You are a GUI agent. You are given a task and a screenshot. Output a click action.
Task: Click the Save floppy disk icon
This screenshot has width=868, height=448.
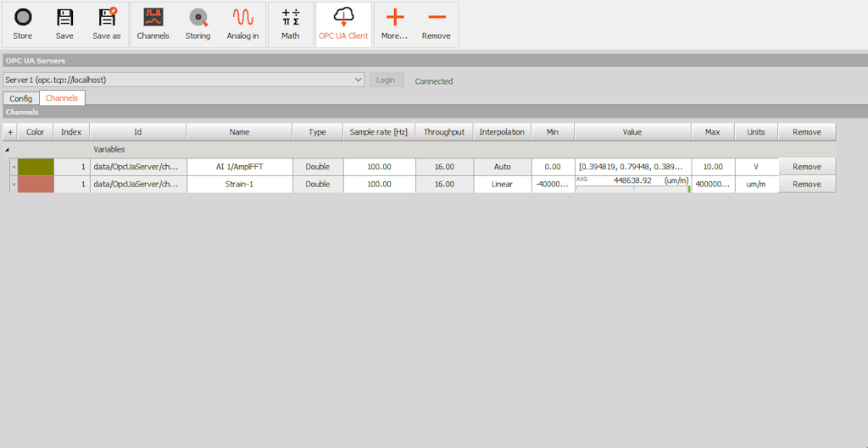[x=64, y=19]
